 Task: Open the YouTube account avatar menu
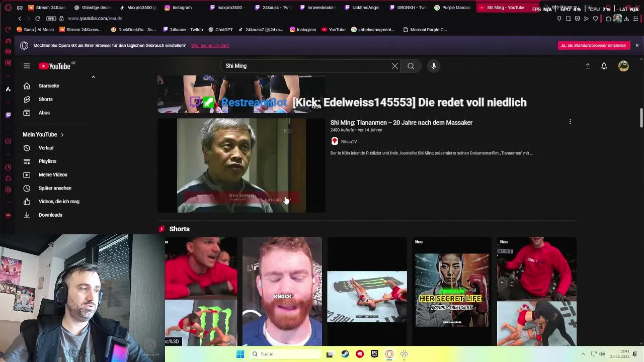click(623, 66)
